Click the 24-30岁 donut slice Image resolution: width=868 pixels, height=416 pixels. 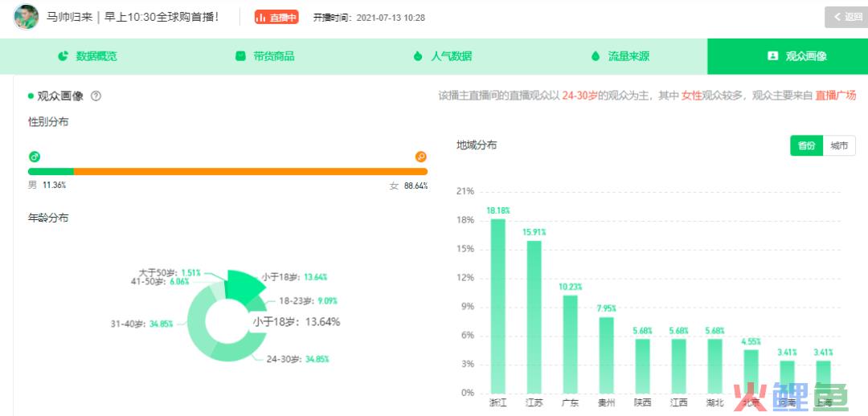[x=240, y=349]
